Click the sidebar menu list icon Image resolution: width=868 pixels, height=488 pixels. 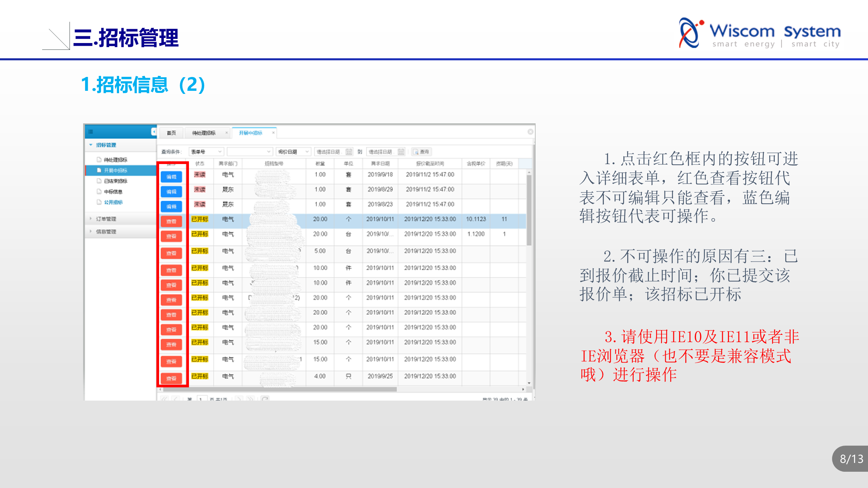pos(91,132)
